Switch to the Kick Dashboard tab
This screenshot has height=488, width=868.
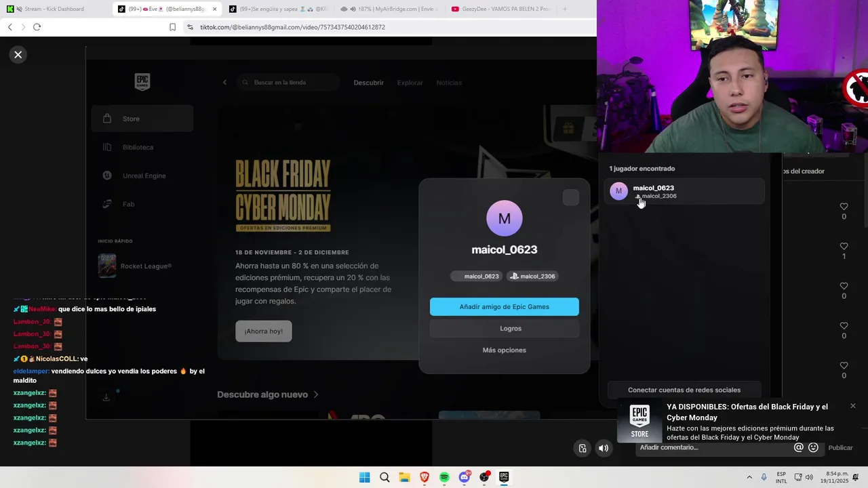click(57, 9)
